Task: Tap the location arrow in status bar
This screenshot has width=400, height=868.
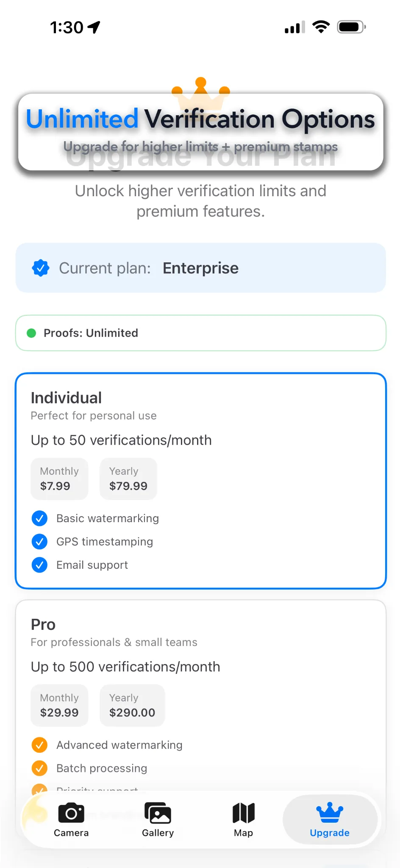Action: (94, 27)
